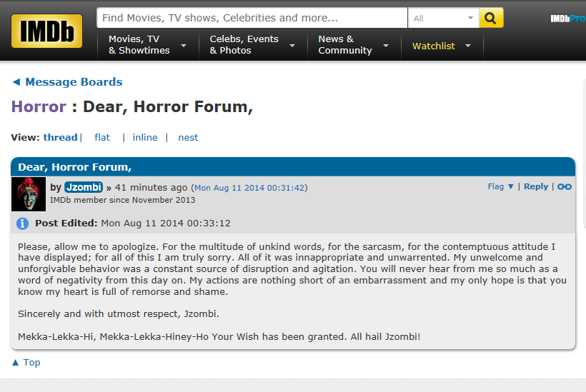586x392 pixels.
Task: Open the Horror board link
Action: coord(39,107)
